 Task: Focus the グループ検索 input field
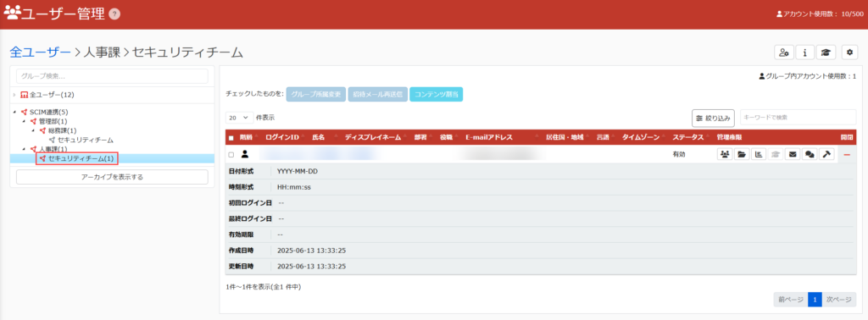(x=113, y=75)
